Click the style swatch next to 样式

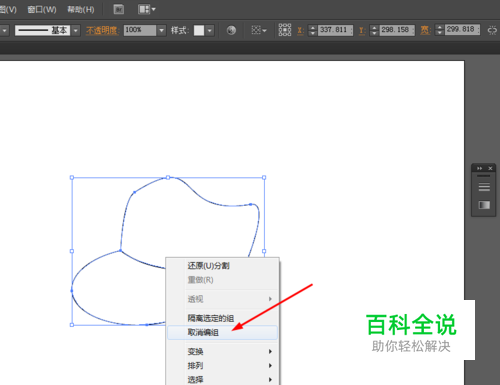click(x=199, y=30)
